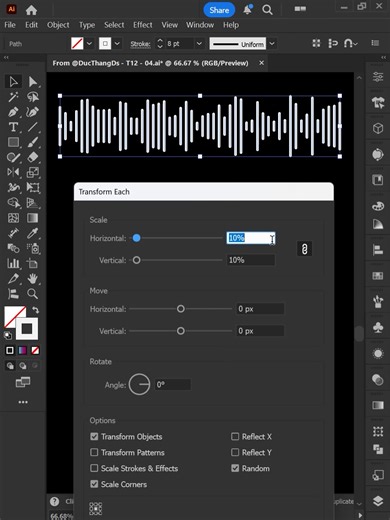The image size is (390, 520).
Task: Select the Paintbrush tool
Action: tap(32, 142)
